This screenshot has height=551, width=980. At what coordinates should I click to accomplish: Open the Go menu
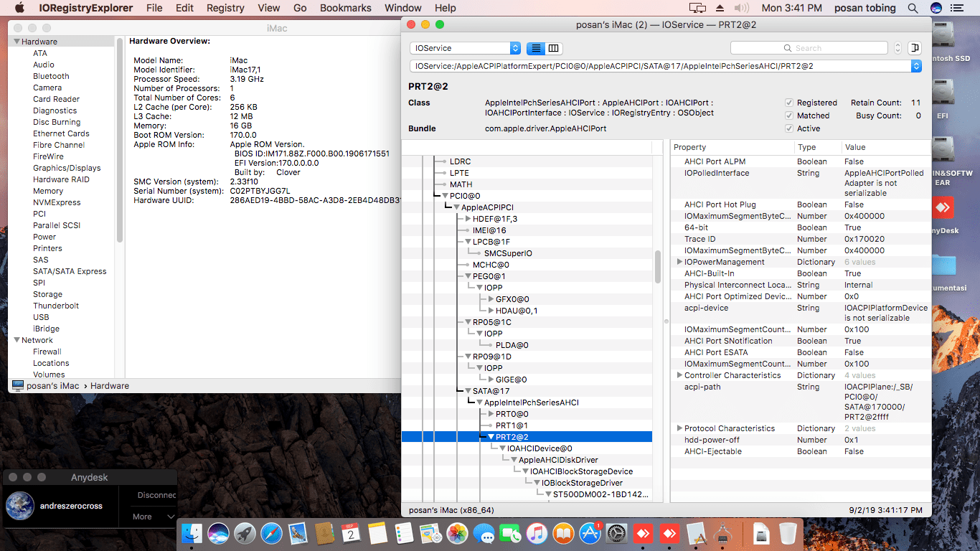click(300, 8)
